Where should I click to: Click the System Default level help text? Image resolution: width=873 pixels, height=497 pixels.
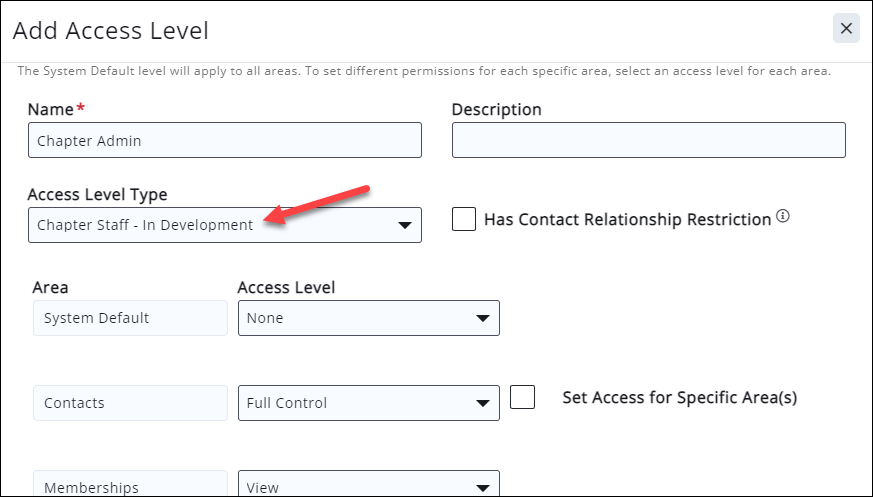pyautogui.click(x=425, y=72)
